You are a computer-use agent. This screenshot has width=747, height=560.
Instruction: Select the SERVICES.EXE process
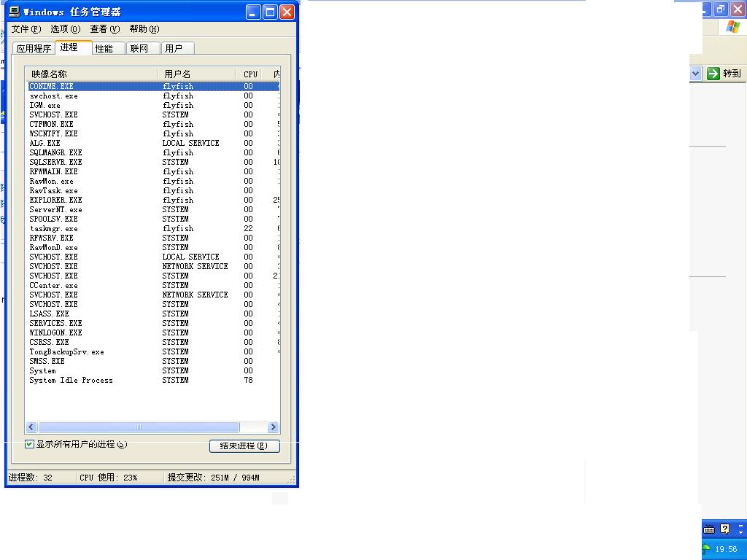coord(55,323)
